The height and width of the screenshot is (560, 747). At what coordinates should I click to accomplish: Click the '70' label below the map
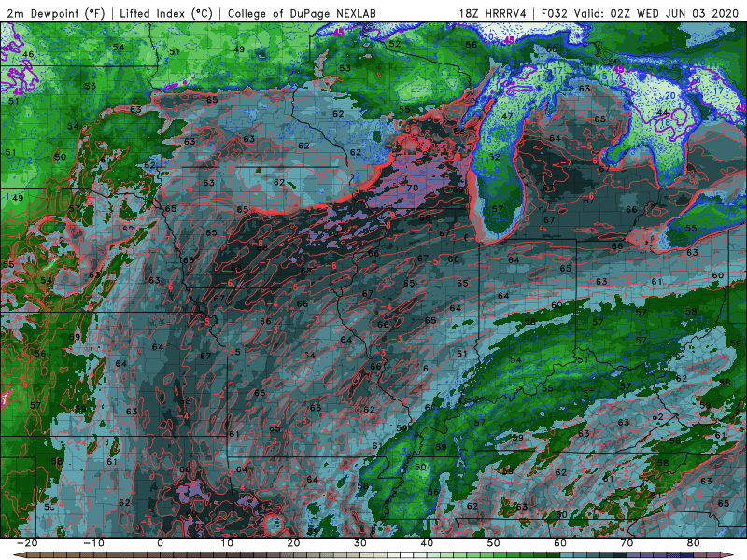point(627,543)
